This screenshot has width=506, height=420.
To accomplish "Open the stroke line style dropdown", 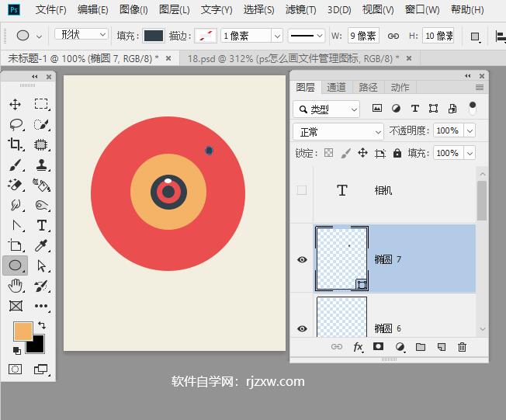I will pos(306,36).
